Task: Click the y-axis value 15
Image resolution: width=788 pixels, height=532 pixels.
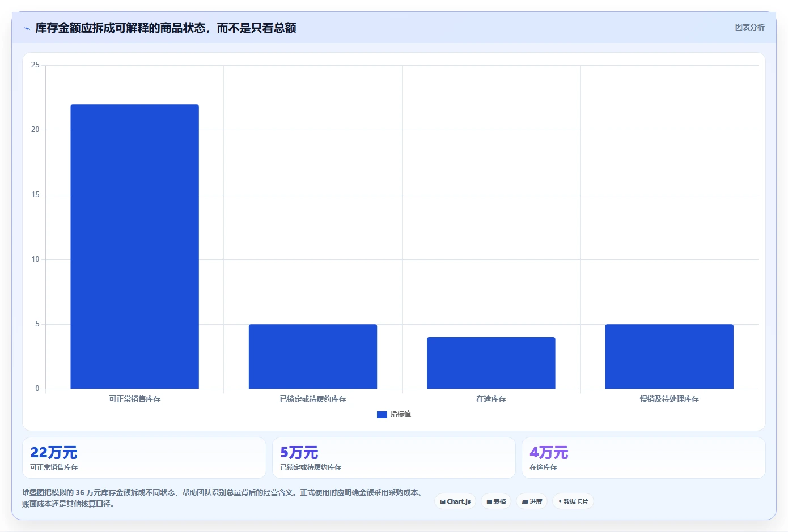Action: coord(35,195)
